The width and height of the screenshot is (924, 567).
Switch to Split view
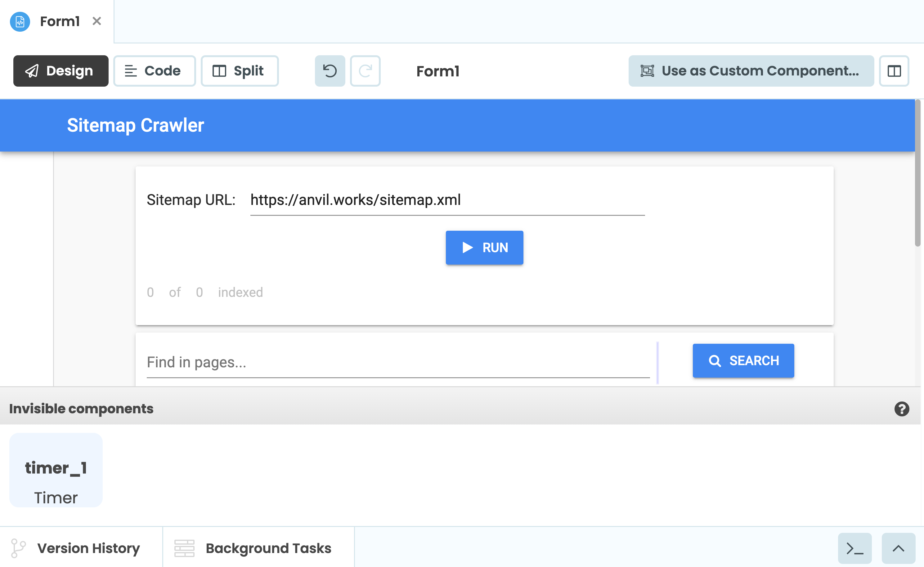(239, 71)
